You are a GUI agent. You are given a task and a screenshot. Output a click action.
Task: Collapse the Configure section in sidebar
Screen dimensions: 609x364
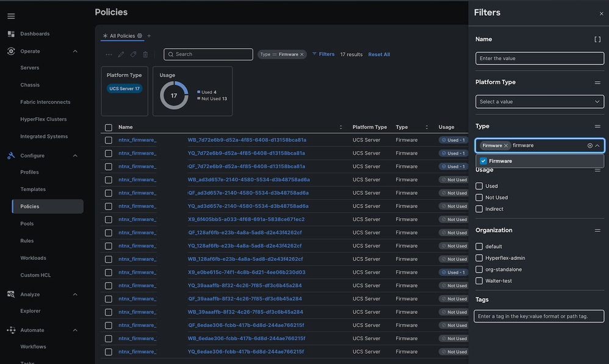click(75, 155)
